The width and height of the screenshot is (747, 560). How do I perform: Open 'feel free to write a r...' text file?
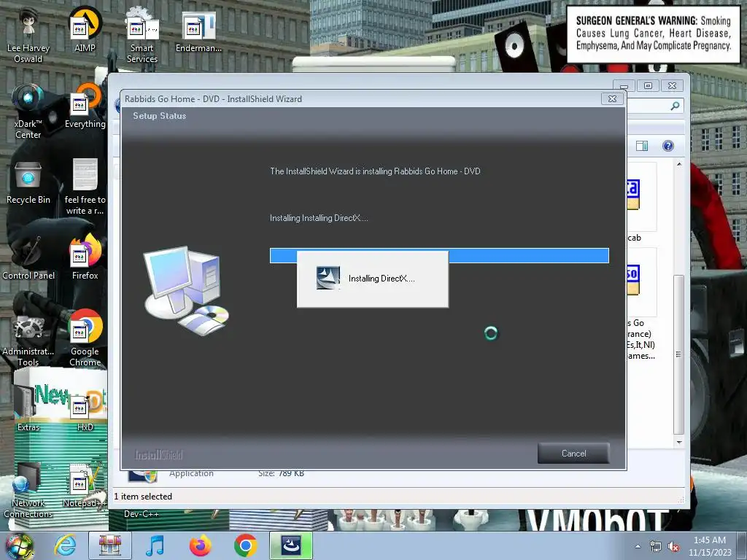pos(85,187)
